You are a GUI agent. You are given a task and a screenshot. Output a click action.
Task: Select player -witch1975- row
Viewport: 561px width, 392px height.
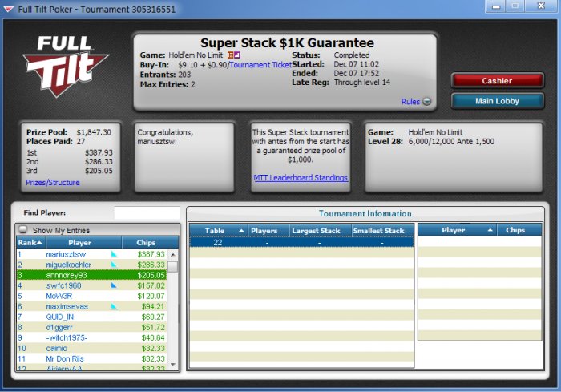click(x=91, y=337)
